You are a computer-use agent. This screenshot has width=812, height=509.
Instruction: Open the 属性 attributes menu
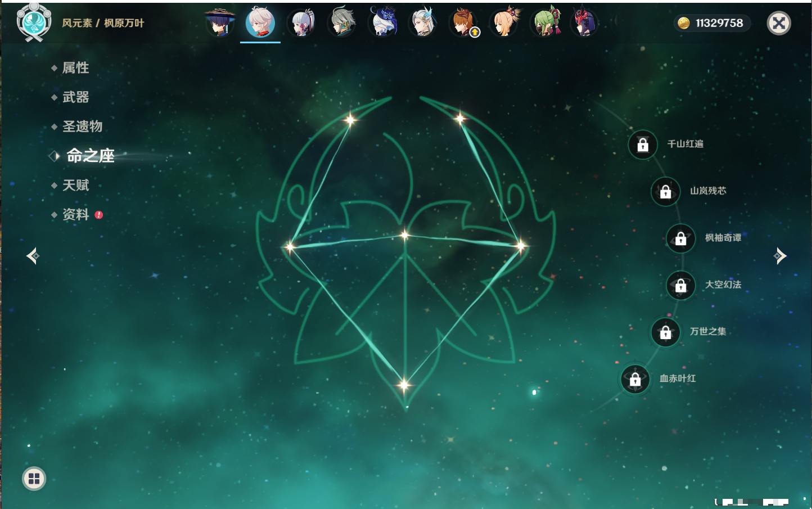click(75, 68)
